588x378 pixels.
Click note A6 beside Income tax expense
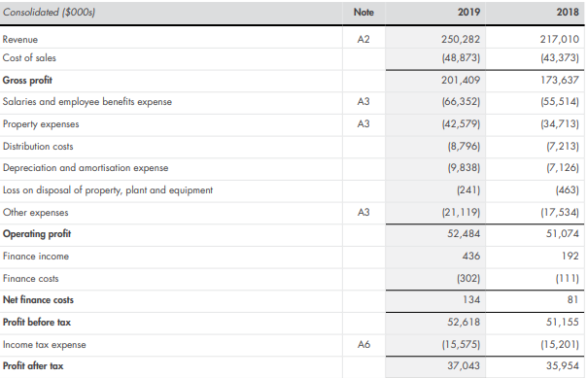tap(363, 344)
